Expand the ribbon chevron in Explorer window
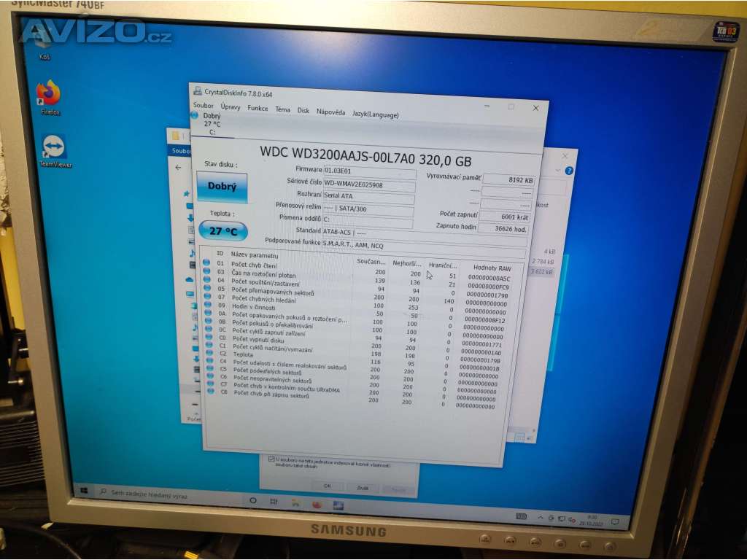Image resolution: width=747 pixels, height=560 pixels. click(557, 170)
